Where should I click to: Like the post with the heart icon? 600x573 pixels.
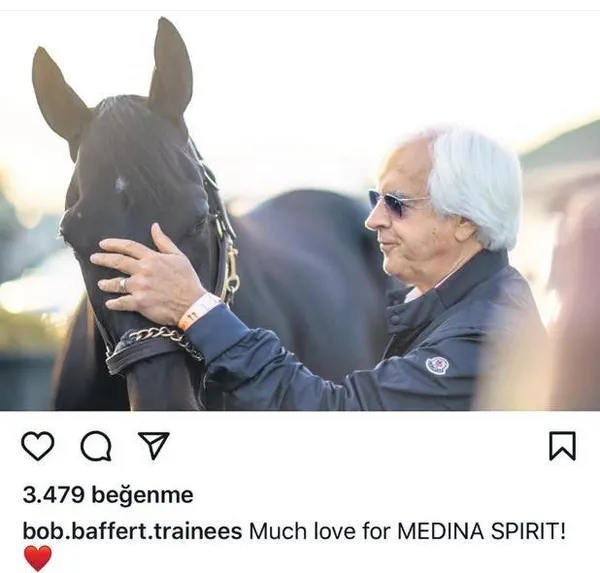coord(37,446)
